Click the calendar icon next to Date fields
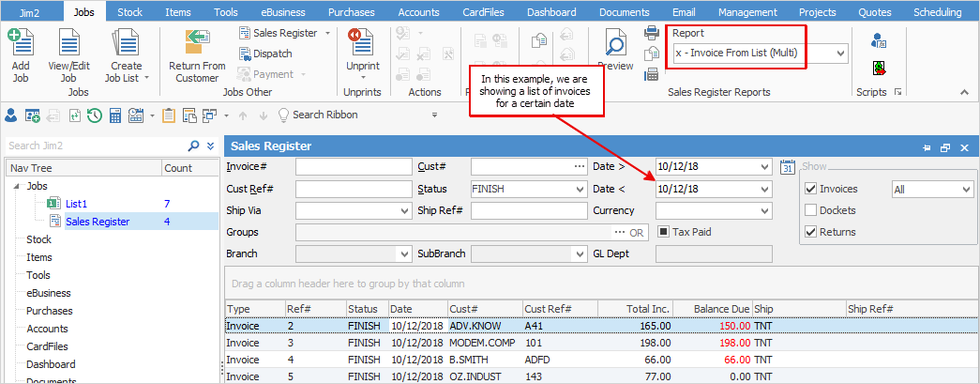The width and height of the screenshot is (980, 384). click(x=788, y=167)
